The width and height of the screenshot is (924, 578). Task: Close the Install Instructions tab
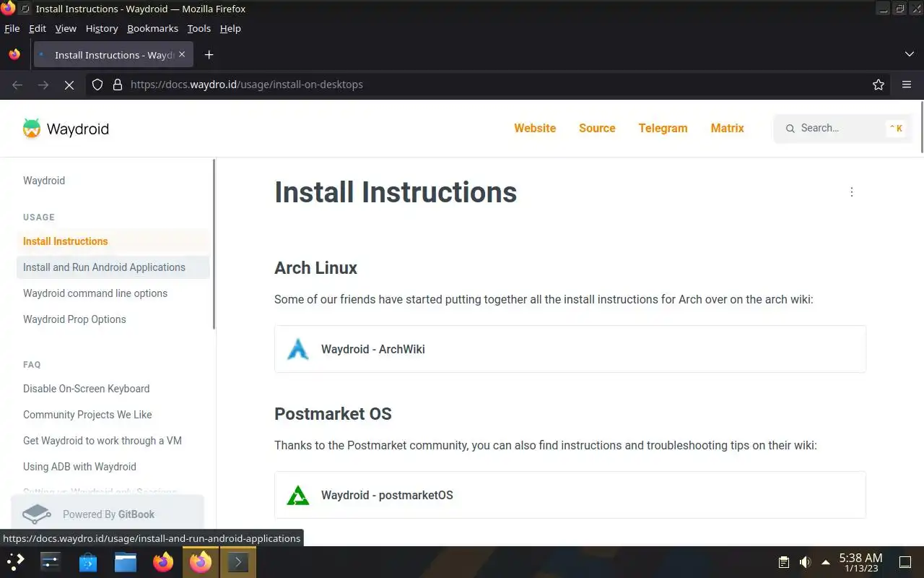182,54
